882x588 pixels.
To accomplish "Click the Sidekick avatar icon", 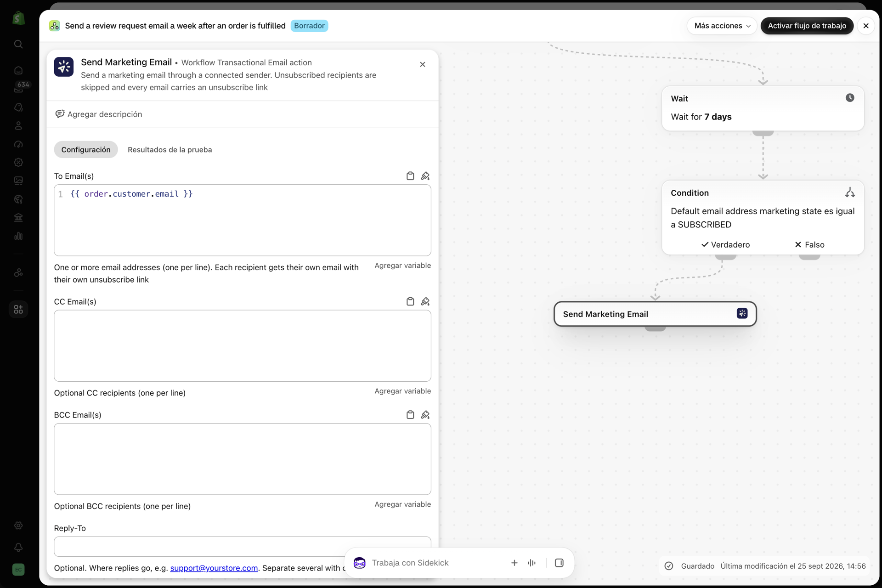I will (360, 563).
